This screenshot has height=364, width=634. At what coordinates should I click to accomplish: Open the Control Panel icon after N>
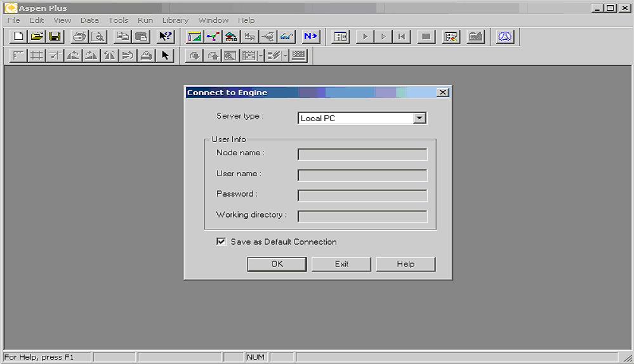(340, 37)
